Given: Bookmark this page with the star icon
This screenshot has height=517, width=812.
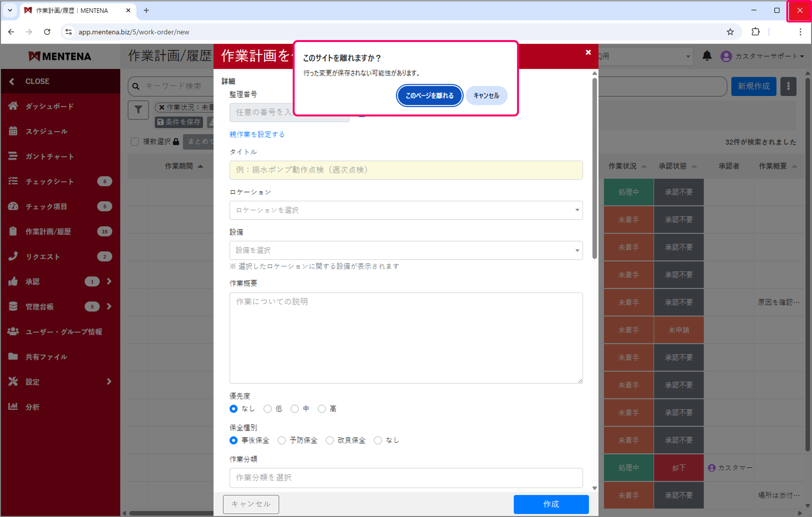Looking at the screenshot, I should coord(730,32).
